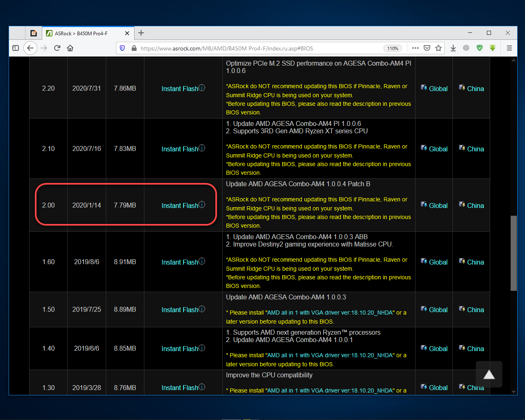The height and width of the screenshot is (420, 525).
Task: Click the size cell 8.91MB
Action: (125, 262)
